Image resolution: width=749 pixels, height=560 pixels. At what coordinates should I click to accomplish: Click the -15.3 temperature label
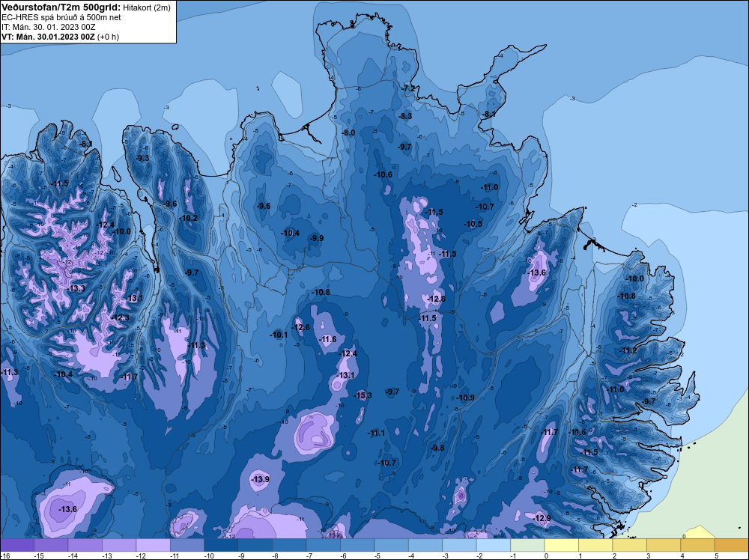pyautogui.click(x=363, y=395)
